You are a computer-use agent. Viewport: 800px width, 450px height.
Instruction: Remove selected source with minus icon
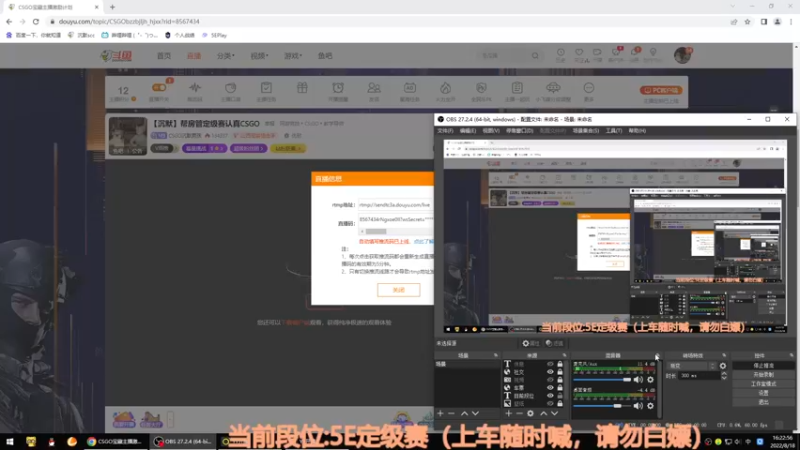(x=519, y=413)
